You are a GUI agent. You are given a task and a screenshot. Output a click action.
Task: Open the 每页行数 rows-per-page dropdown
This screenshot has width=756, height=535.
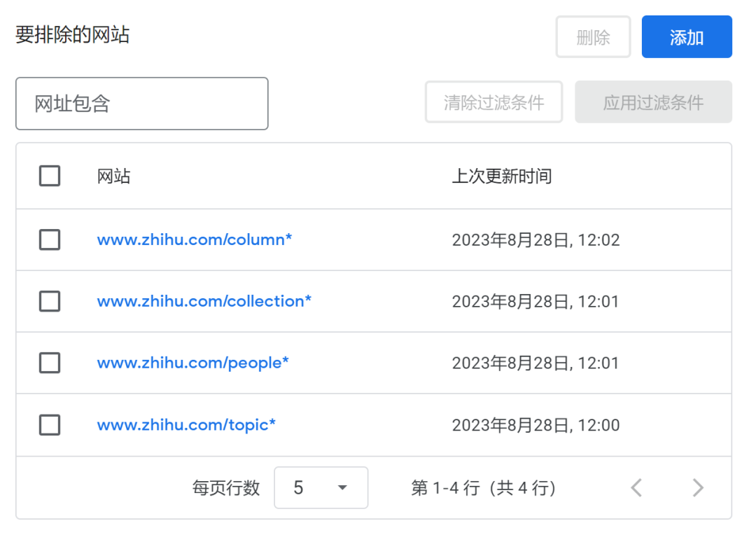click(321, 487)
